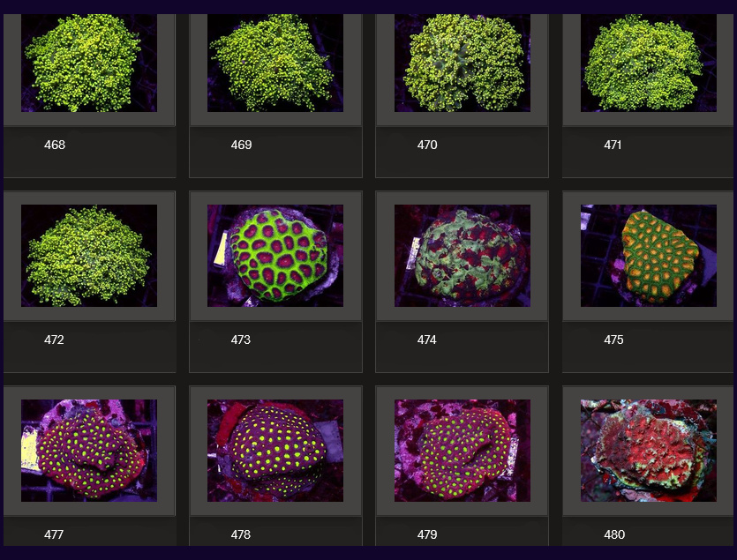Select the caption text 480
Screen dimensions: 737x560
(x=614, y=534)
